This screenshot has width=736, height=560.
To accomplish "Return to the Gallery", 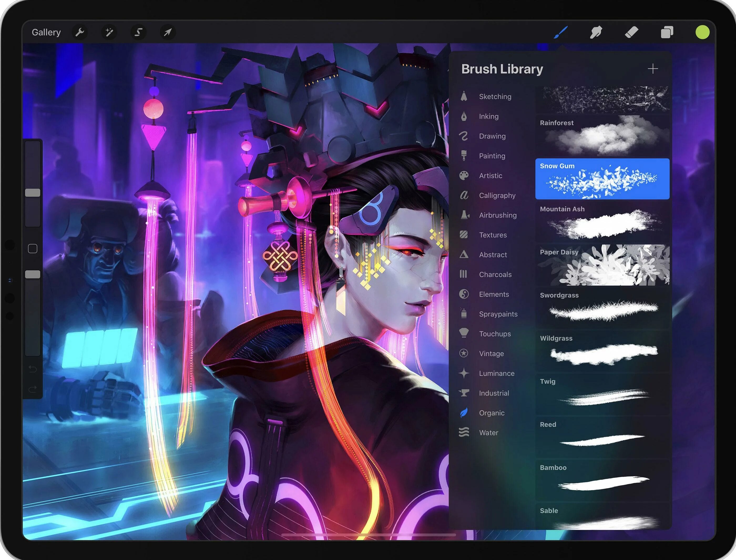I will tap(46, 32).
